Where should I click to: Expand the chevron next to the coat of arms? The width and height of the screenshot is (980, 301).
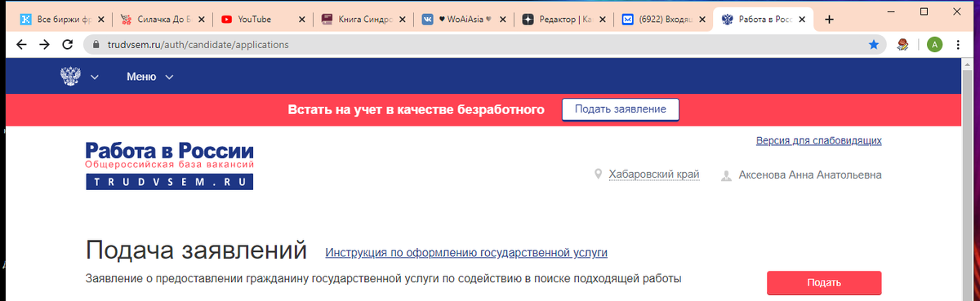click(x=95, y=77)
